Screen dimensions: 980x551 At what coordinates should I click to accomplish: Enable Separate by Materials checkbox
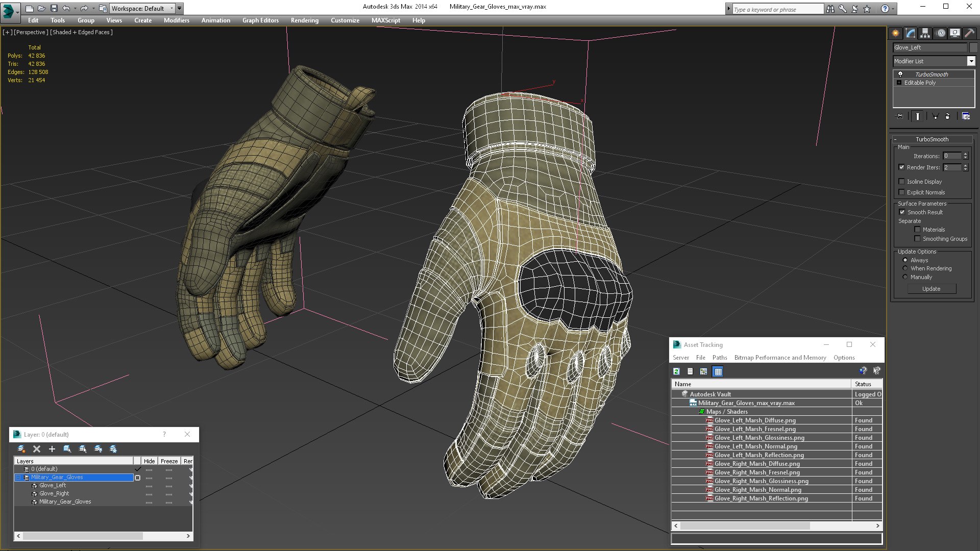[917, 230]
